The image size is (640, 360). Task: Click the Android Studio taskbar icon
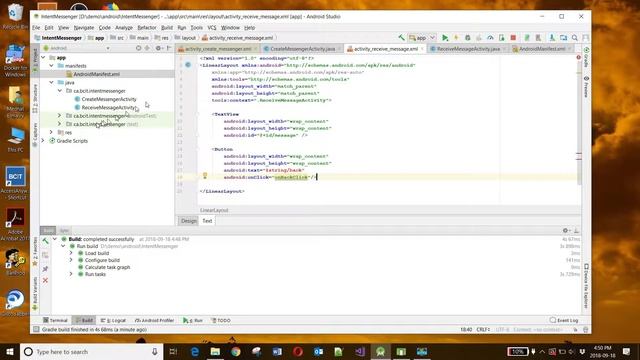pyautogui.click(x=380, y=351)
